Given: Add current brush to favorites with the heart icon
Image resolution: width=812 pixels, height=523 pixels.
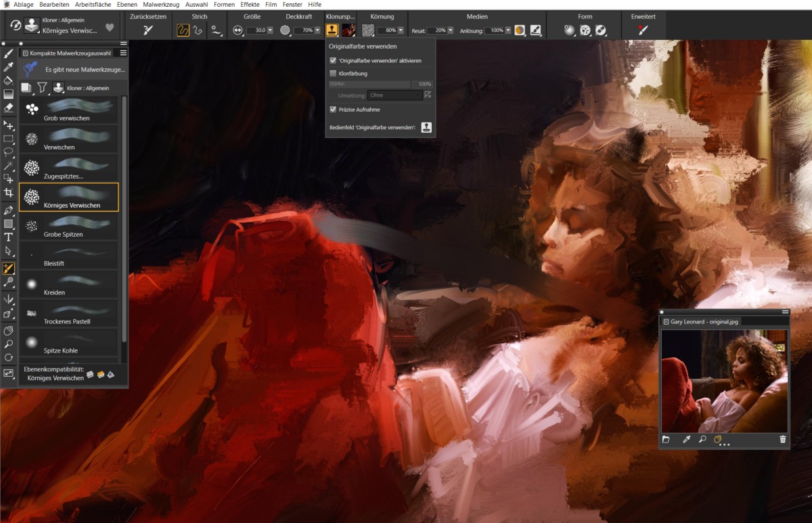Looking at the screenshot, I should 110,28.
